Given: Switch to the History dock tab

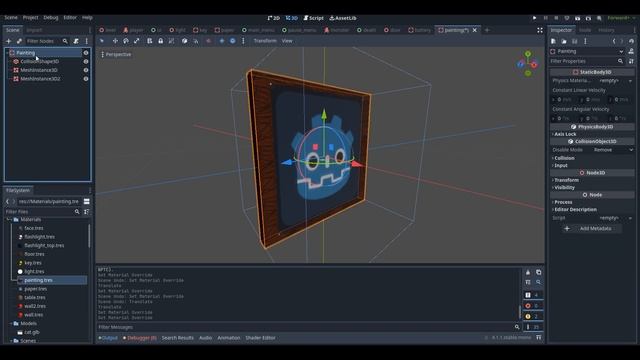Looking at the screenshot, I should [x=606, y=30].
